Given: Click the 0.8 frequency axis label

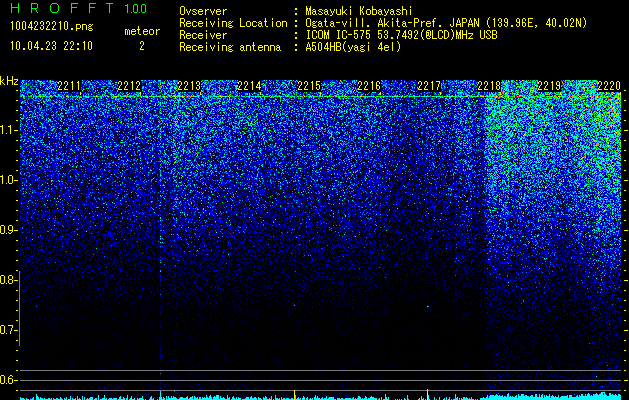Looking at the screenshot, I should 9,280.
